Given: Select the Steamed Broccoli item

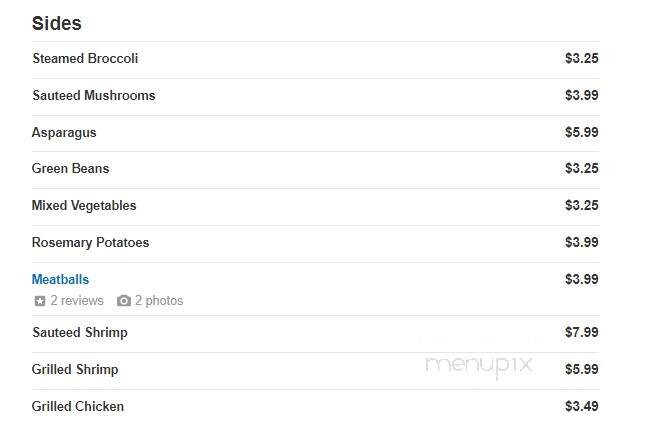Looking at the screenshot, I should pos(85,58).
